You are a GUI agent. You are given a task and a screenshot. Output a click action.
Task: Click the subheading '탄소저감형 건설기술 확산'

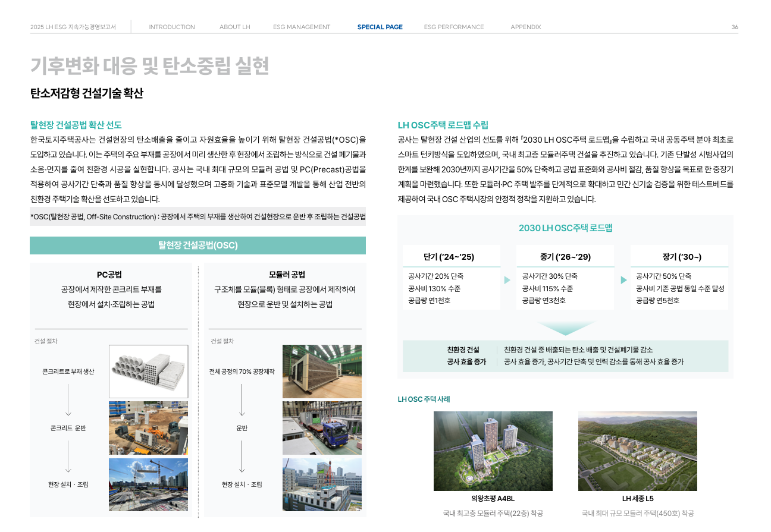(87, 93)
